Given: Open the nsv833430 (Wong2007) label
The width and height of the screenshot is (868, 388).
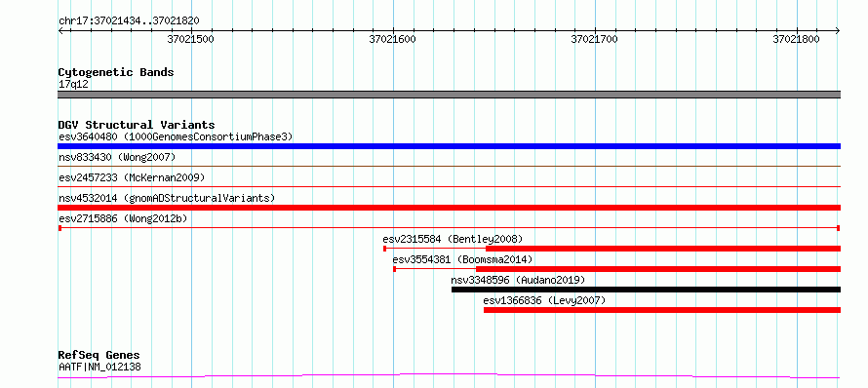Looking at the screenshot, I should pos(117,157).
